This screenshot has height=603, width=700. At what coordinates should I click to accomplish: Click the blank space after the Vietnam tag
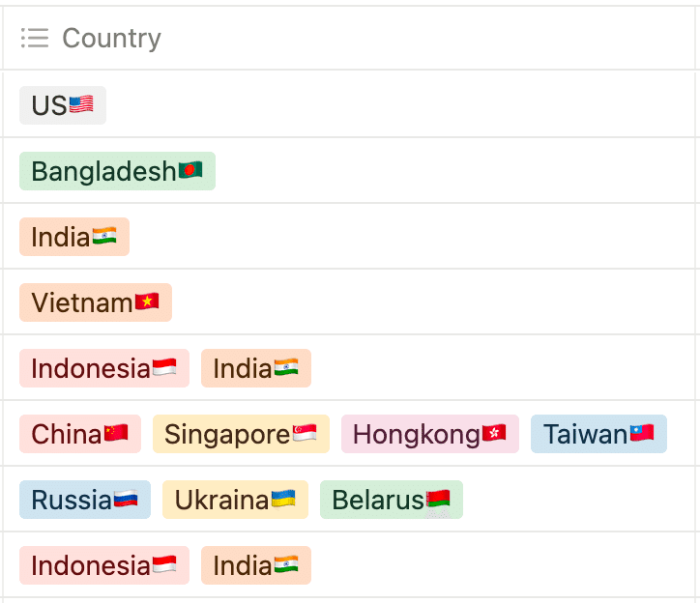[433, 302]
